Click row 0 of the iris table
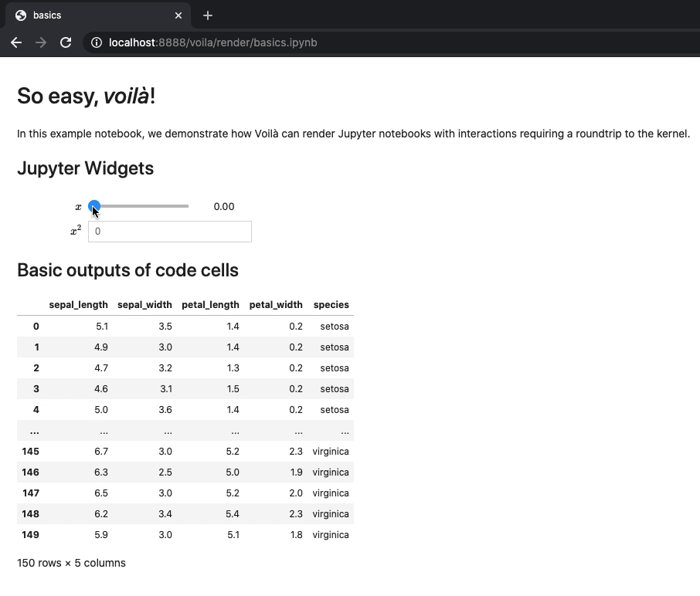Viewport: 700px width, 596px height. pos(36,326)
